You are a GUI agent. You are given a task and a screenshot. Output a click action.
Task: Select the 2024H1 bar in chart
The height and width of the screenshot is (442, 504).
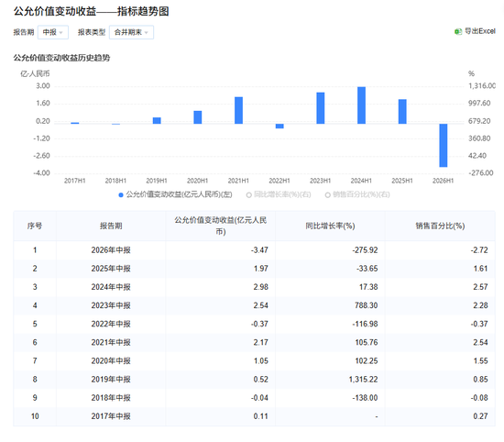pos(361,105)
